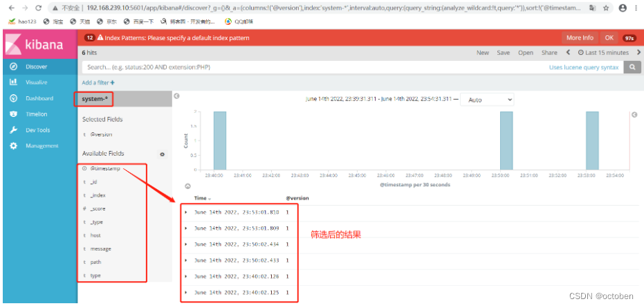644x306 pixels.
Task: Select the _index field
Action: click(x=98, y=195)
